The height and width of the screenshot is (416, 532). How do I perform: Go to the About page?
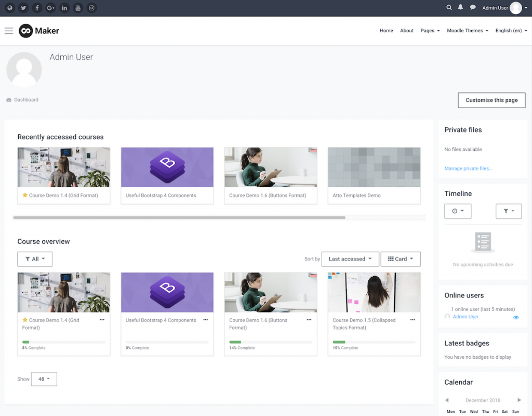pos(406,31)
